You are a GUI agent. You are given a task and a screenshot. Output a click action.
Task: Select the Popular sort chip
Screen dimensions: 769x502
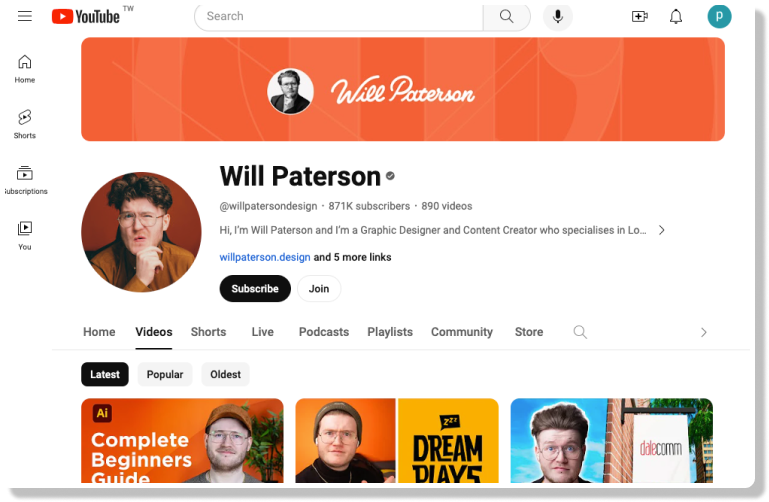pyautogui.click(x=165, y=375)
